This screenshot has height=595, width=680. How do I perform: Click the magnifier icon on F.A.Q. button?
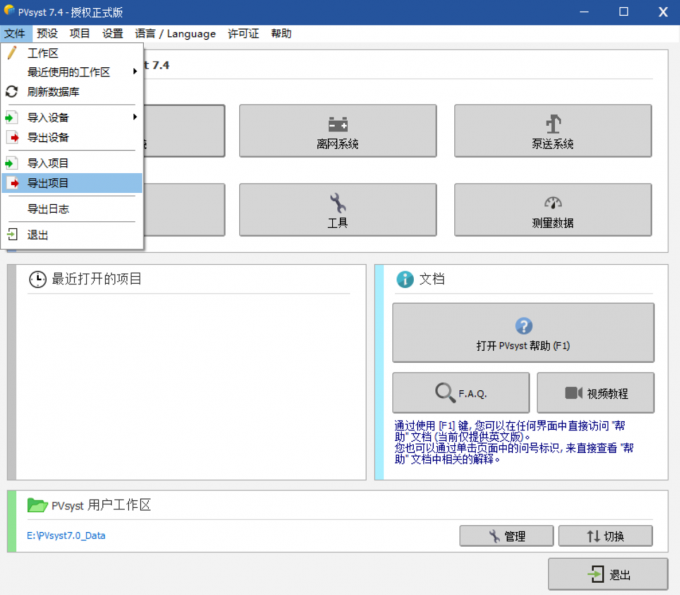pos(445,392)
